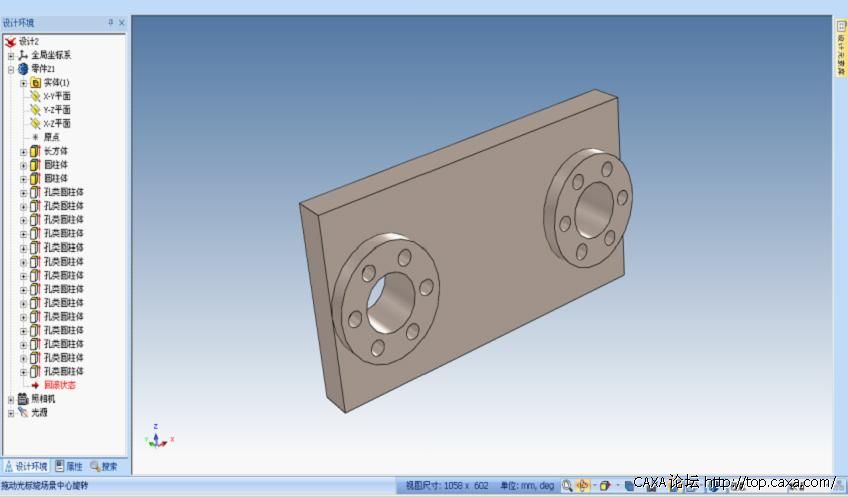This screenshot has width=848, height=497.
Task: Click the 光源 light icon
Action: [23, 412]
